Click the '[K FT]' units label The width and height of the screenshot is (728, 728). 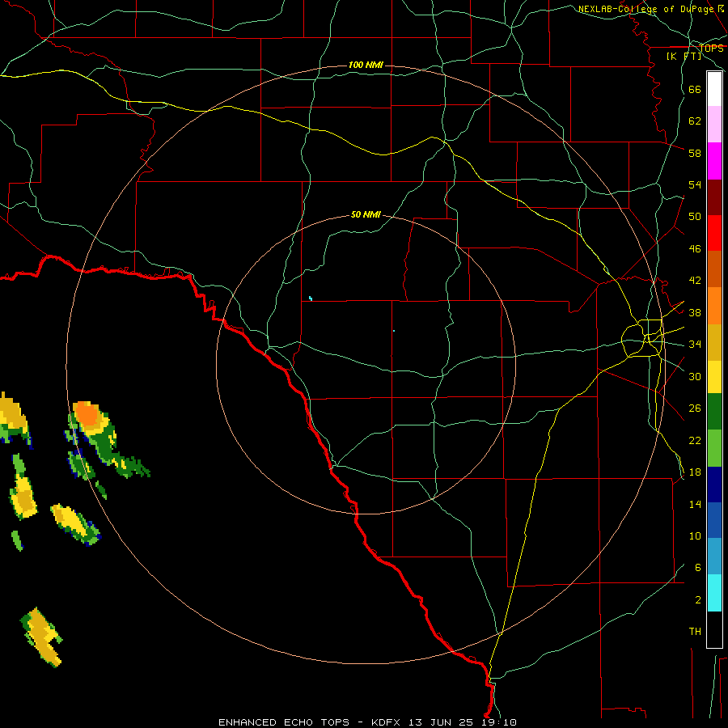click(684, 57)
